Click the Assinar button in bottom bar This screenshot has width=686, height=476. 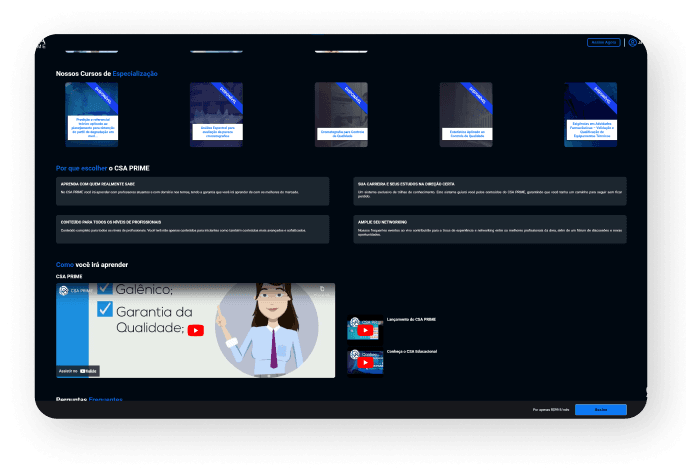pos(600,410)
